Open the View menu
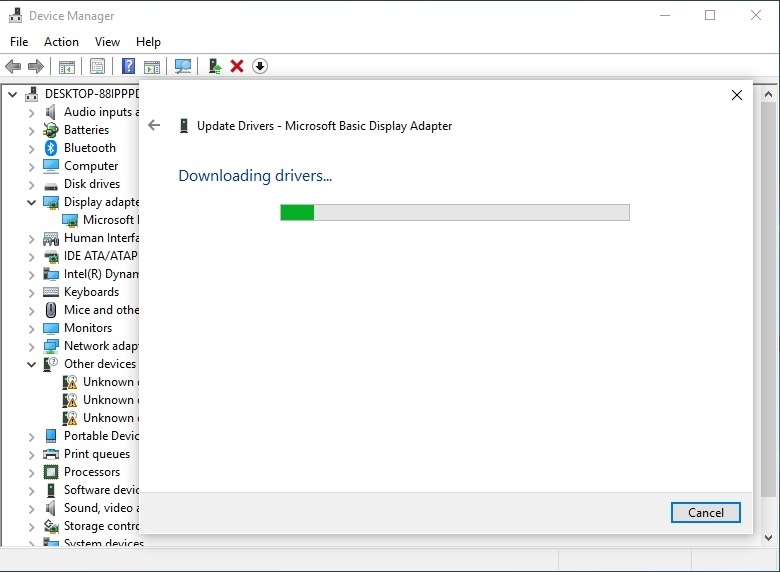780x572 pixels. [x=107, y=42]
